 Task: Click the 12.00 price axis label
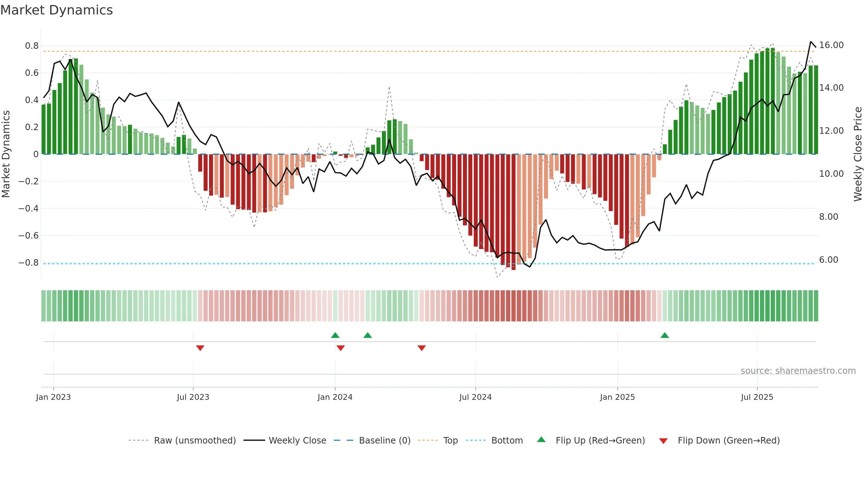[831, 130]
